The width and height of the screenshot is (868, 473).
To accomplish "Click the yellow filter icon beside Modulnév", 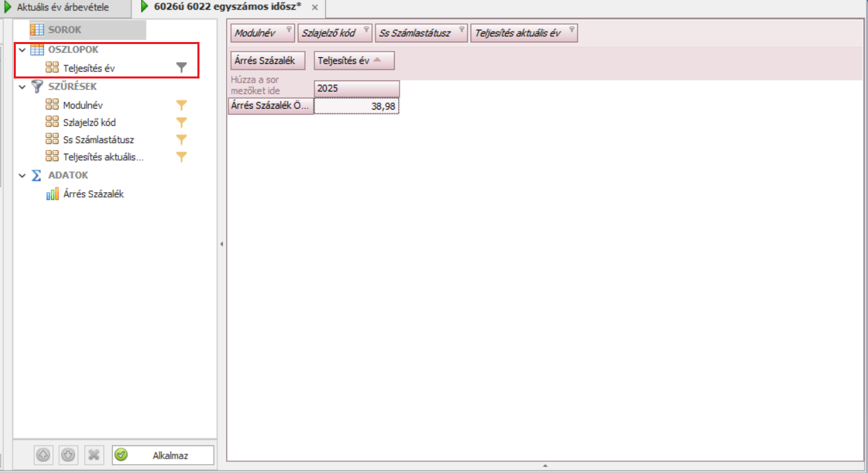I will pos(182,105).
